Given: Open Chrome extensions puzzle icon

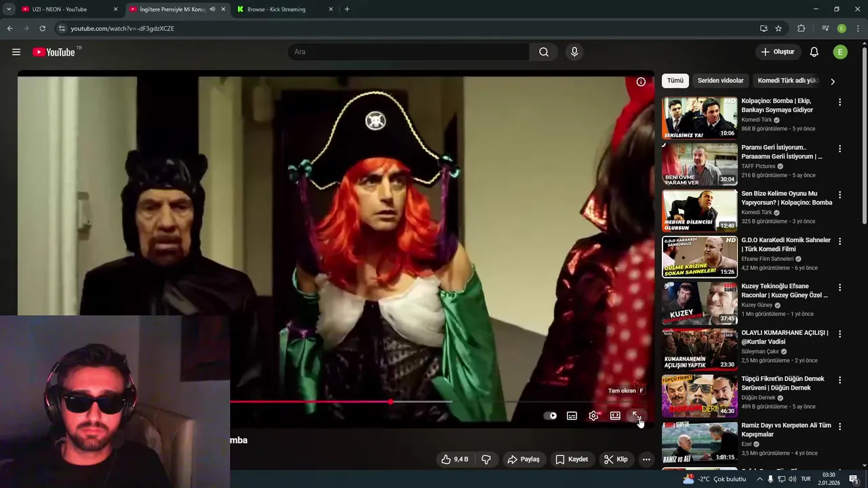Looking at the screenshot, I should point(801,28).
